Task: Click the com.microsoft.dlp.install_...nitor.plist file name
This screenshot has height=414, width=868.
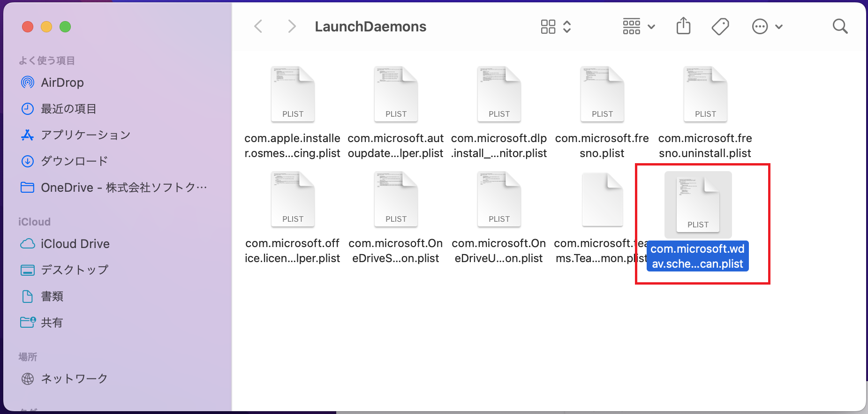Action: [499, 146]
